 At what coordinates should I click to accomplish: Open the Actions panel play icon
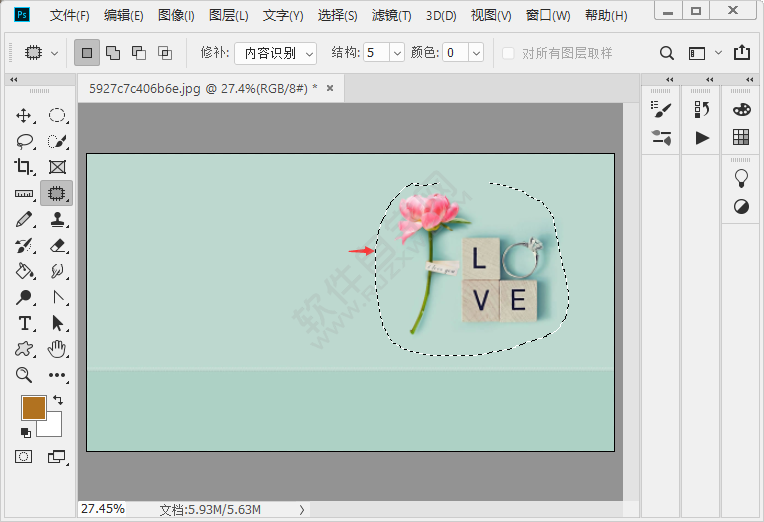pos(702,138)
